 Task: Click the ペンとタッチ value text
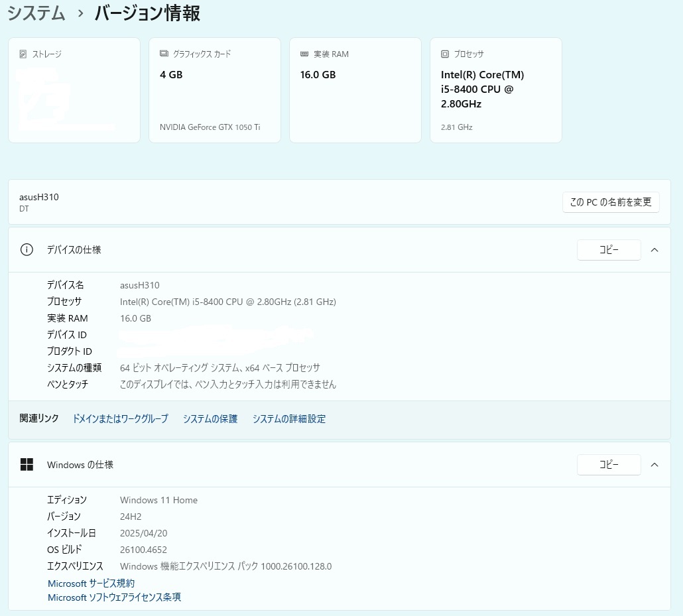point(228,384)
